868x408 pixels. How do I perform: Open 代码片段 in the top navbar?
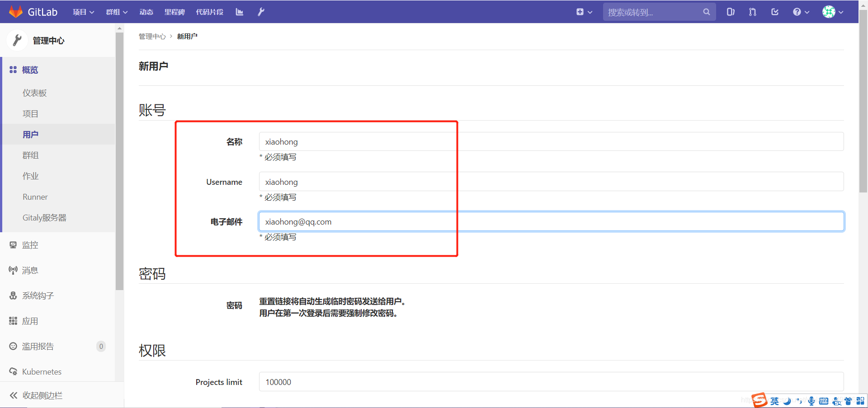[x=209, y=12]
